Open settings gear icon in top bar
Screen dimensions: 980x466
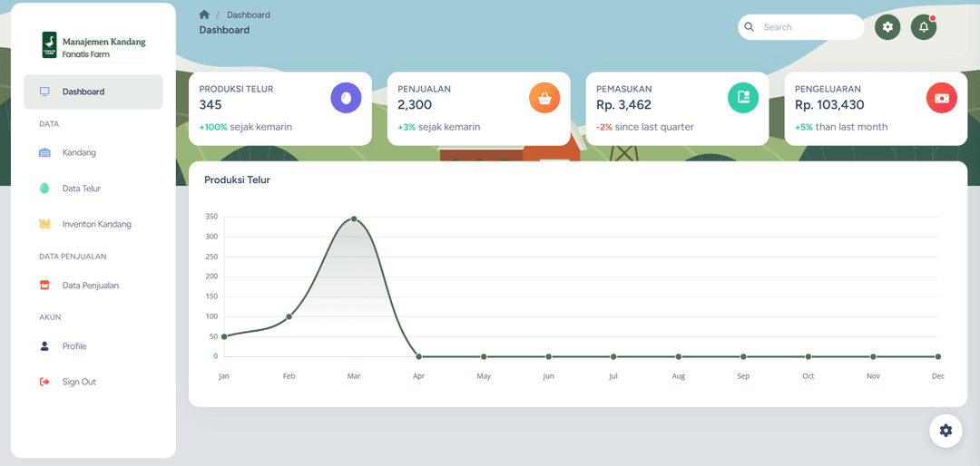tap(887, 27)
